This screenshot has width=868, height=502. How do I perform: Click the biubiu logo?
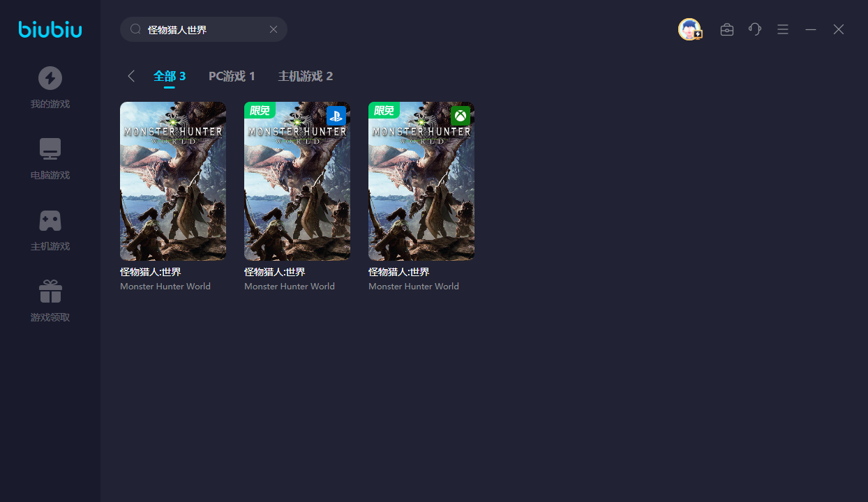tap(50, 29)
